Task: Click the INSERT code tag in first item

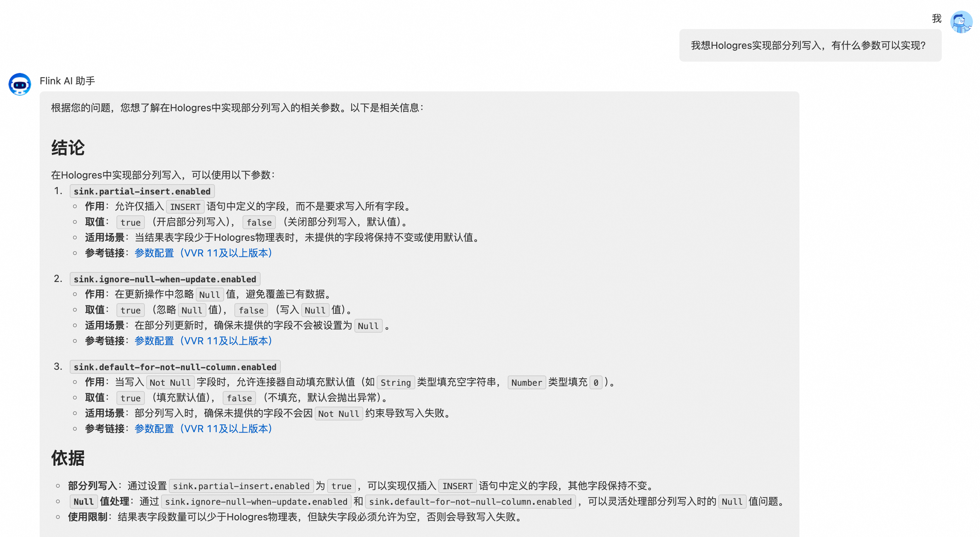Action: [185, 207]
